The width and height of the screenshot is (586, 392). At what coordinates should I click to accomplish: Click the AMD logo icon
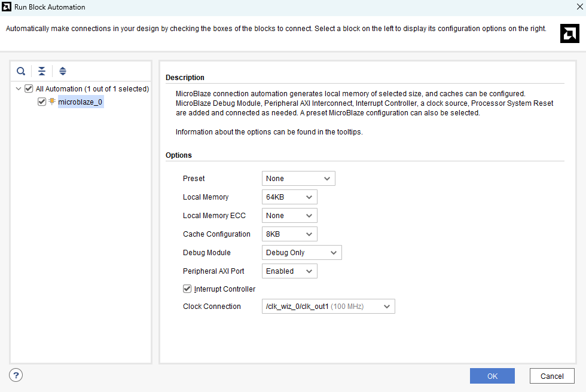(569, 33)
